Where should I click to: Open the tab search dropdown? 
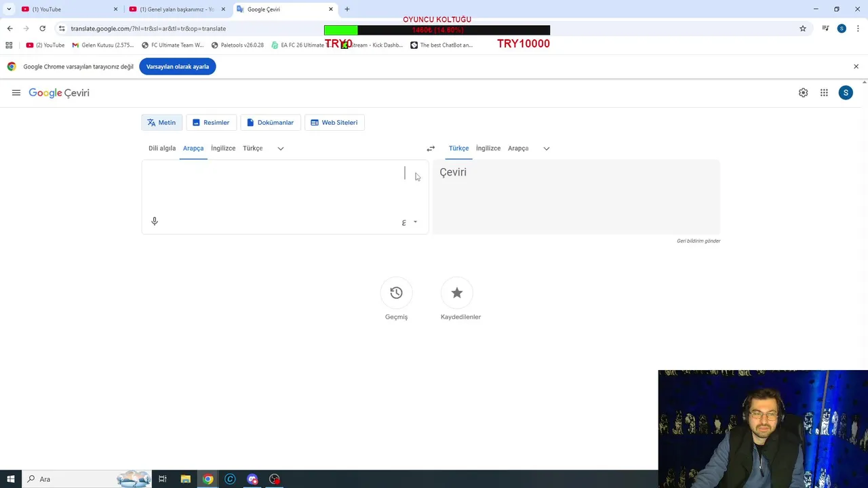tap(9, 9)
